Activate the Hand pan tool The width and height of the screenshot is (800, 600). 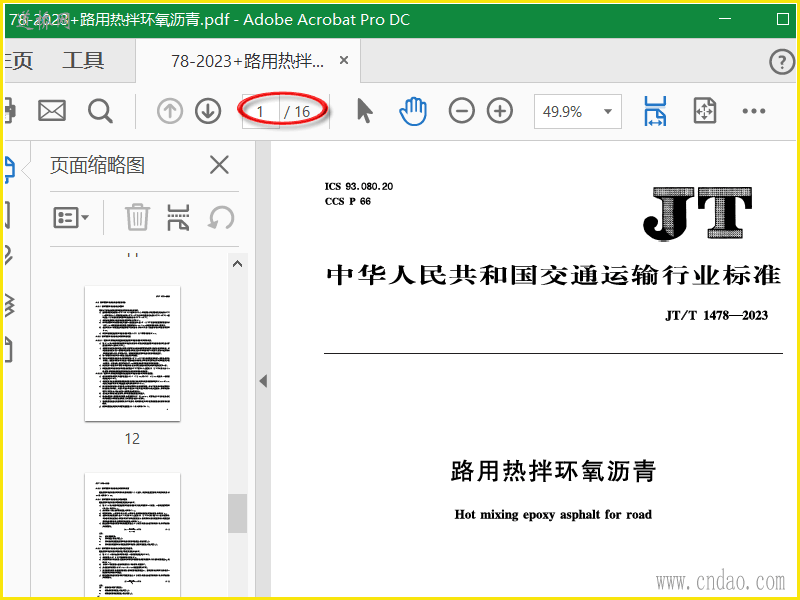(413, 111)
